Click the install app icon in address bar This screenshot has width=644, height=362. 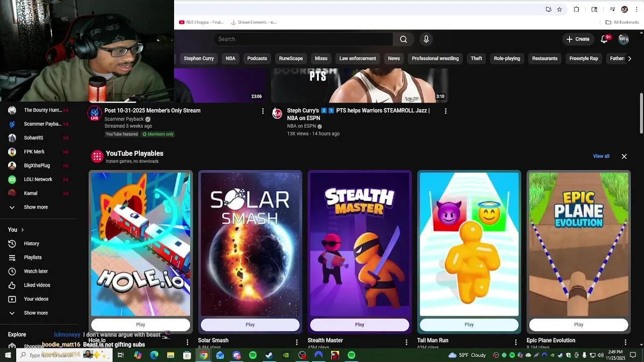pyautogui.click(x=548, y=10)
